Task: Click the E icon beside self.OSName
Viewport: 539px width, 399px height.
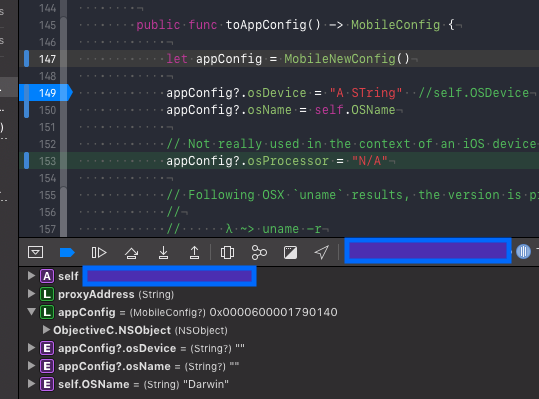Action: (x=47, y=384)
